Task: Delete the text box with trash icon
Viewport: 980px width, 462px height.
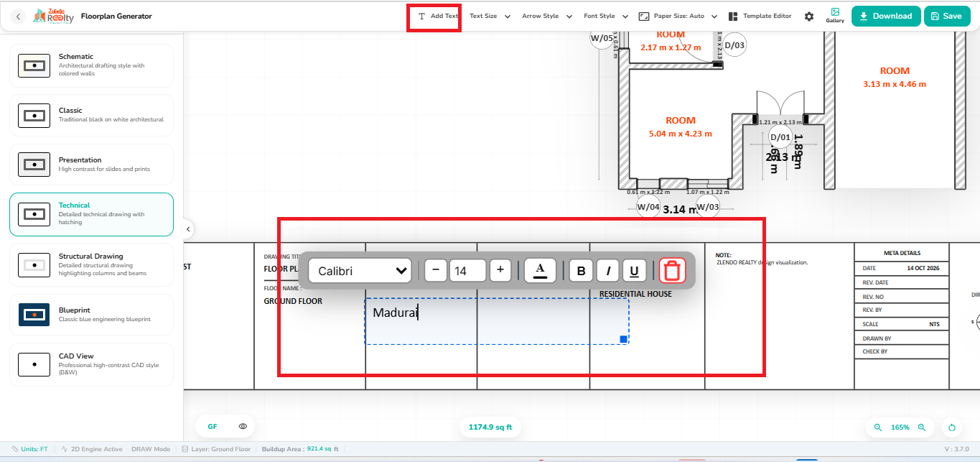Action: pyautogui.click(x=673, y=271)
